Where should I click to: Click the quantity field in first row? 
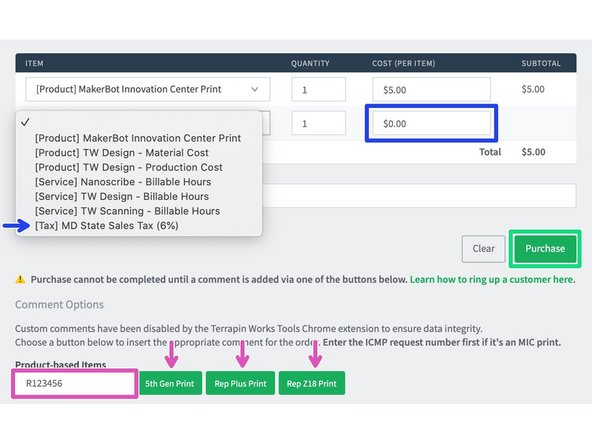[318, 89]
